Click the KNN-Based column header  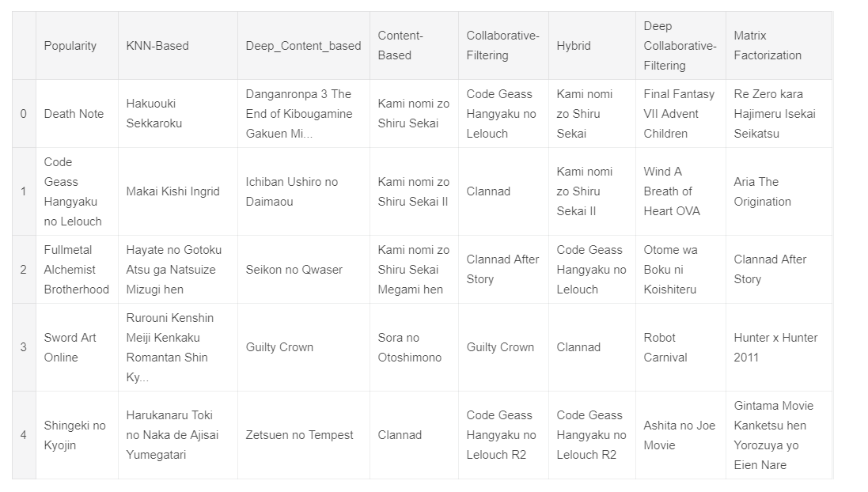point(157,46)
